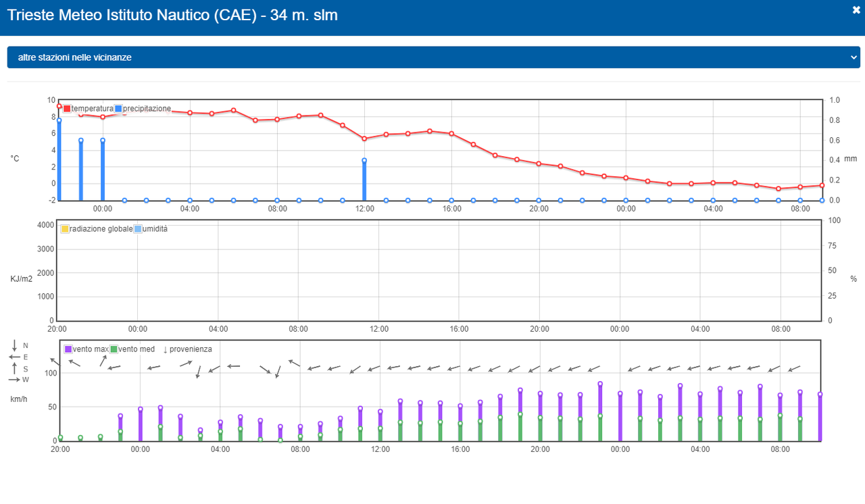Click the KJ/m2 axis unit label
This screenshot has height=504, width=865.
tap(22, 279)
